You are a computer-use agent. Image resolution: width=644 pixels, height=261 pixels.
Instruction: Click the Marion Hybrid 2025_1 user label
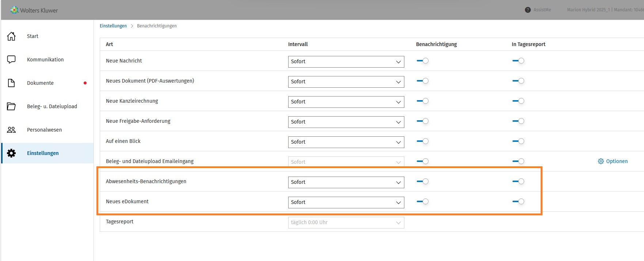(x=588, y=10)
